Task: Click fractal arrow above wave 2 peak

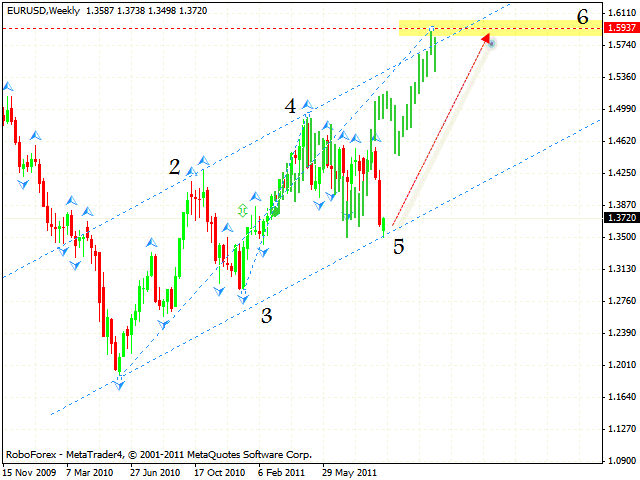Action: tap(203, 160)
